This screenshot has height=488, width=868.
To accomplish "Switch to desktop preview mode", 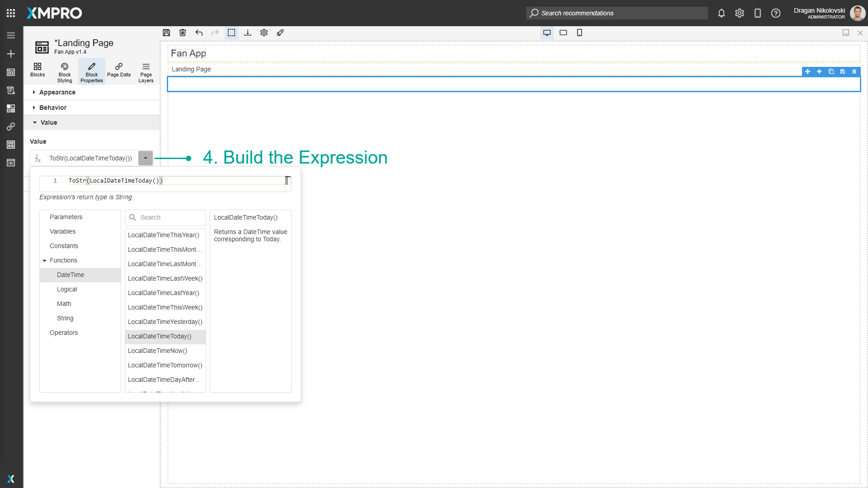I will click(547, 33).
